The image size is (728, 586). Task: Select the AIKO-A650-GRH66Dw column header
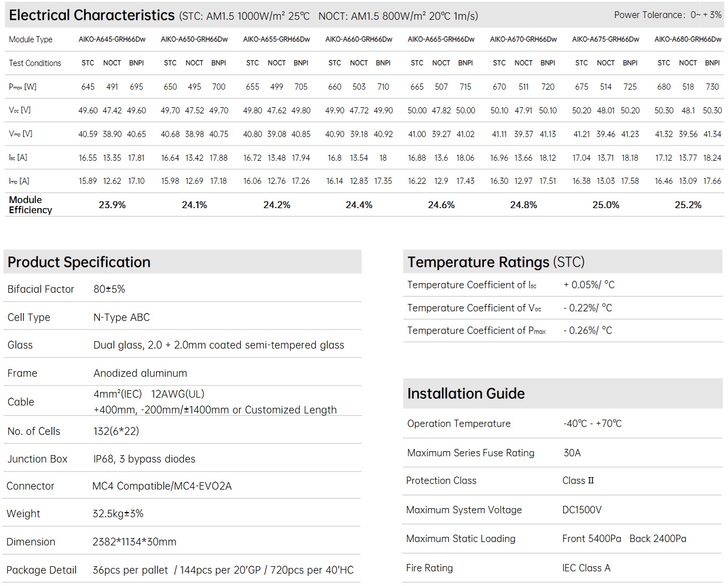tap(195, 39)
